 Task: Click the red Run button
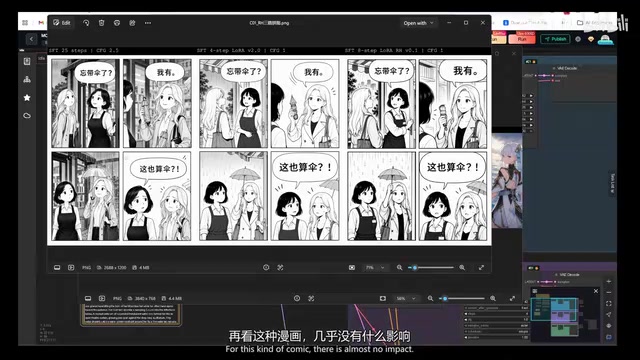pyautogui.click(x=522, y=39)
